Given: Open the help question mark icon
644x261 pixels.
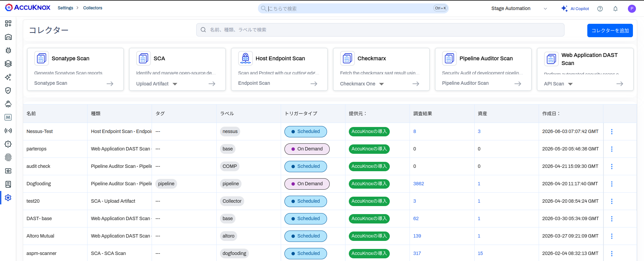Looking at the screenshot, I should [600, 9].
